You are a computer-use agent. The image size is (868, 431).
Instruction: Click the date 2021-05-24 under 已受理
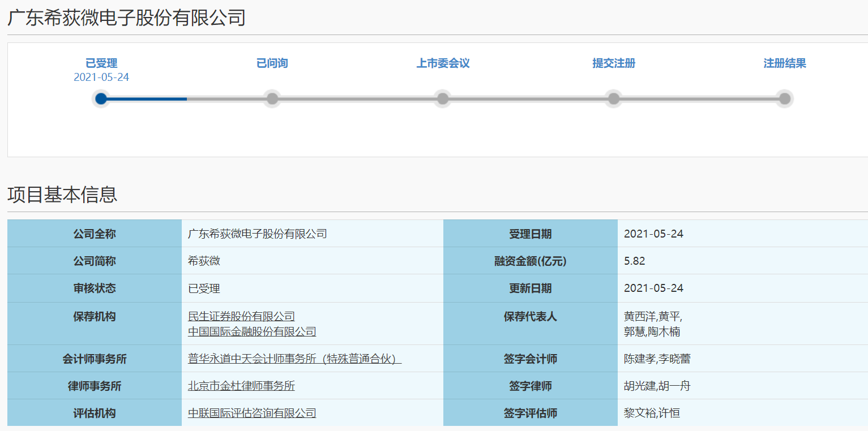[x=101, y=77]
